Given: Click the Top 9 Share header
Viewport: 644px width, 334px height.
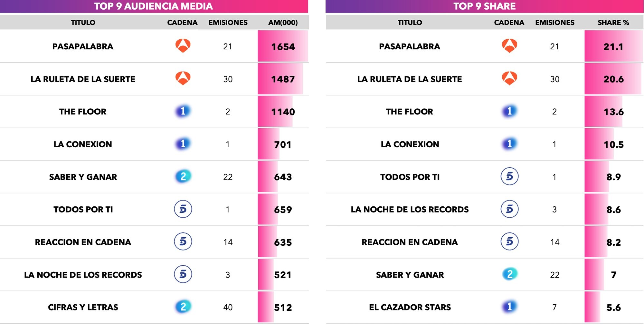Looking at the screenshot, I should [484, 6].
